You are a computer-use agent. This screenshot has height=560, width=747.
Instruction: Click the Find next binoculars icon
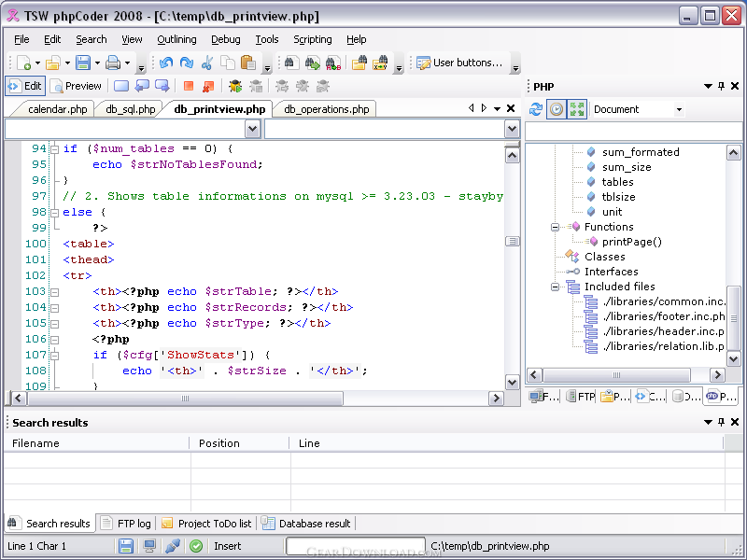click(x=312, y=63)
